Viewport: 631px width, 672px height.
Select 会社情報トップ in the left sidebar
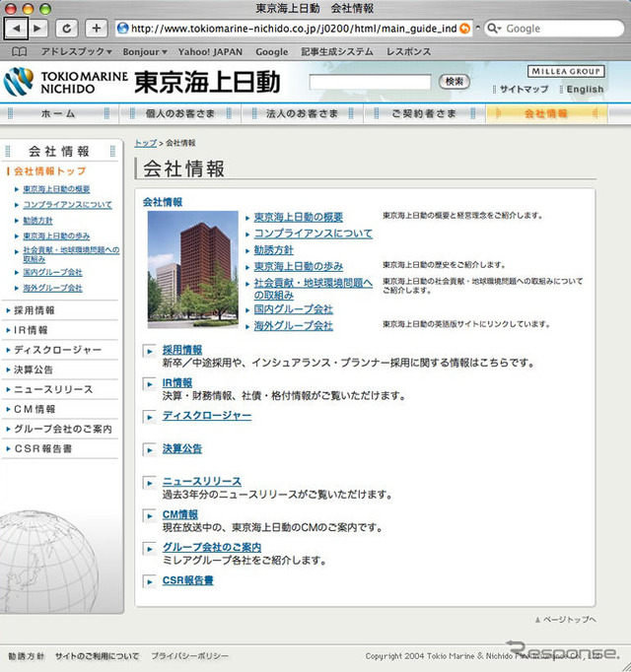[x=49, y=171]
